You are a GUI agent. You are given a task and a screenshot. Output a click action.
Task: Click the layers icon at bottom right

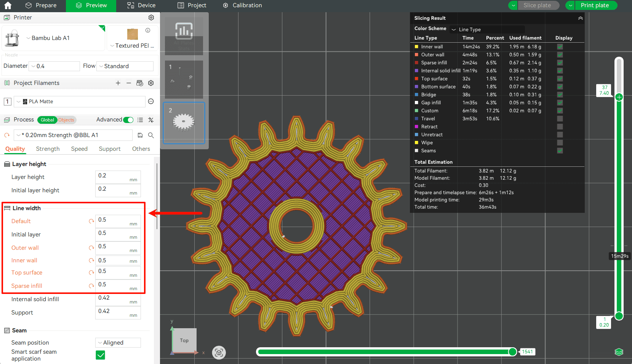pos(619,352)
